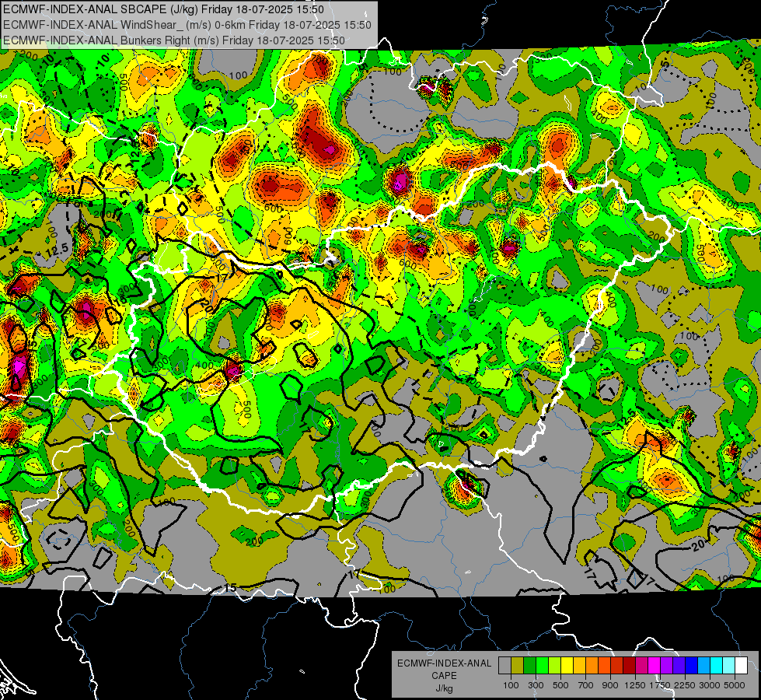Image resolution: width=761 pixels, height=700 pixels.
Task: Click the legend value 1750
Action: click(x=660, y=685)
